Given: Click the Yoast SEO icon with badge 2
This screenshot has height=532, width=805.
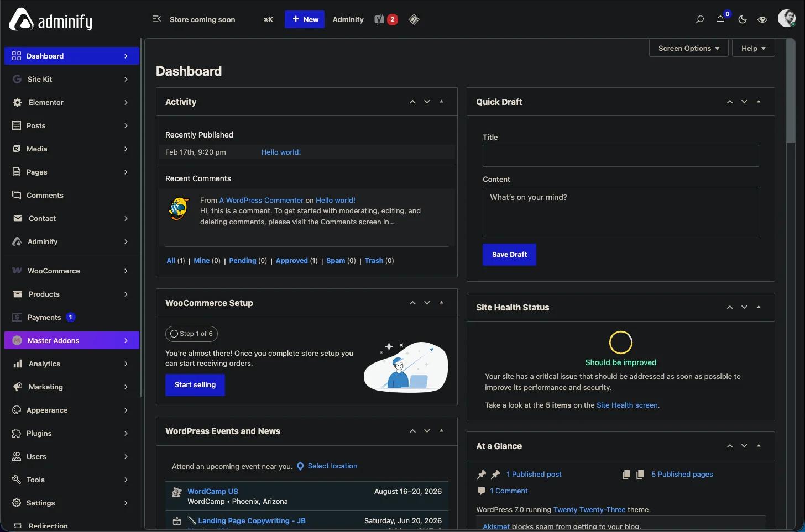Looking at the screenshot, I should click(386, 19).
